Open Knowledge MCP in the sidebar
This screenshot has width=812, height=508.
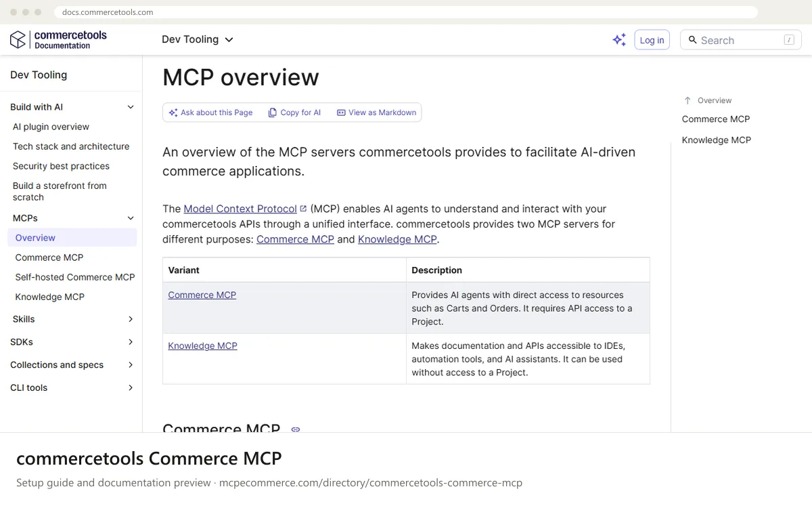50,297
